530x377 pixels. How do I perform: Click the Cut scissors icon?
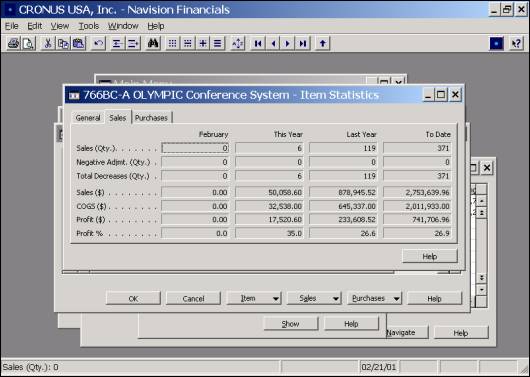[x=48, y=44]
